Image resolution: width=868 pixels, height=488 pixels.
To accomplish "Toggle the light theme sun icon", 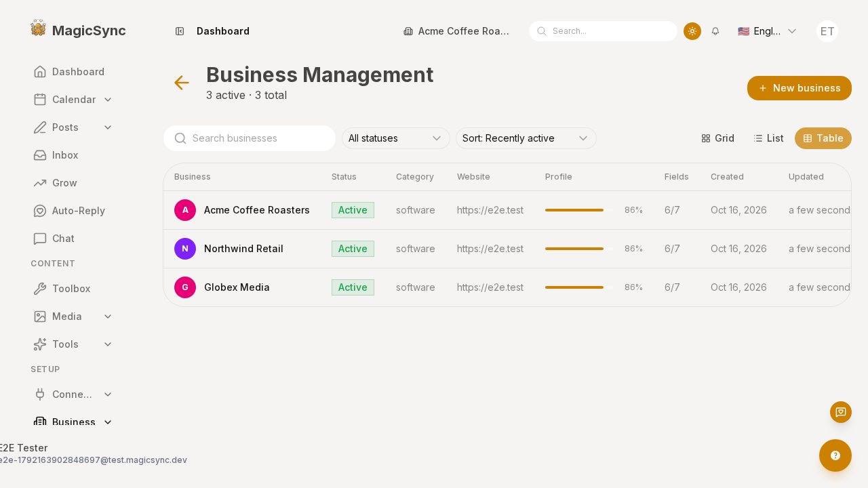I will point(692,31).
